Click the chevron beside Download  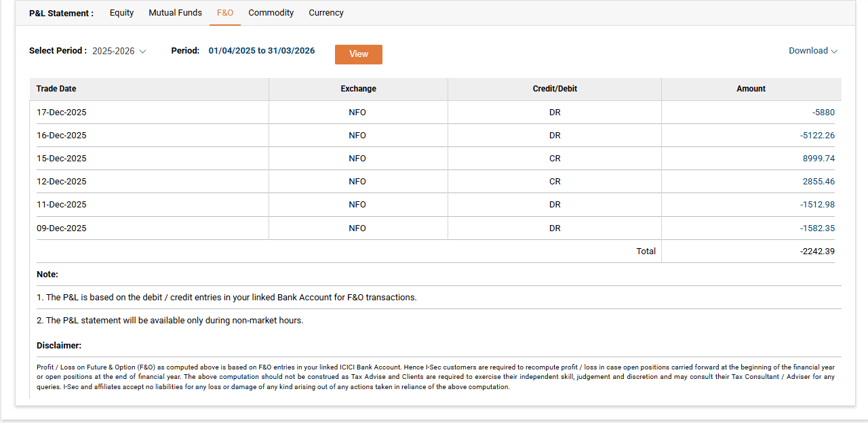point(834,52)
